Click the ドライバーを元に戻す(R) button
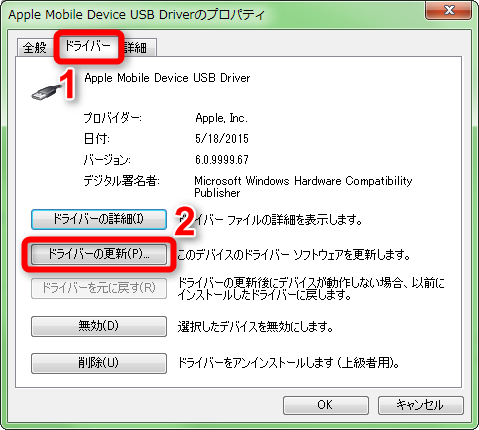This screenshot has width=479, height=430. 99,288
